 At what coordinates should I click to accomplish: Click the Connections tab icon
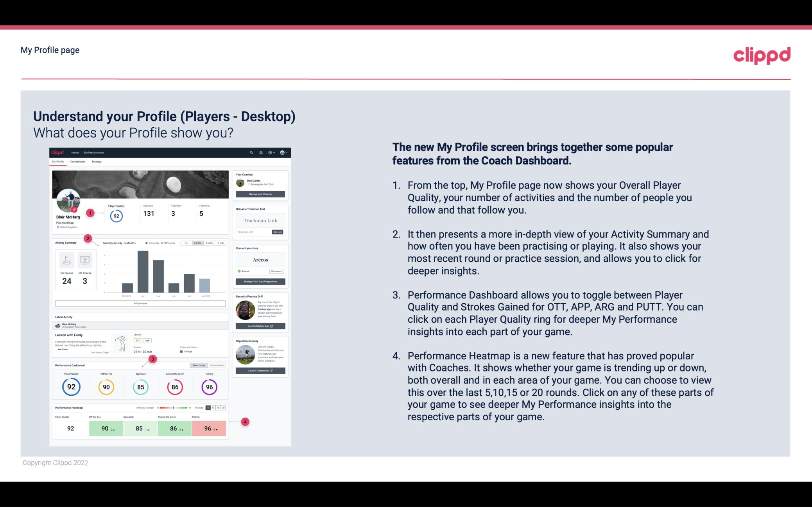pos(78,162)
